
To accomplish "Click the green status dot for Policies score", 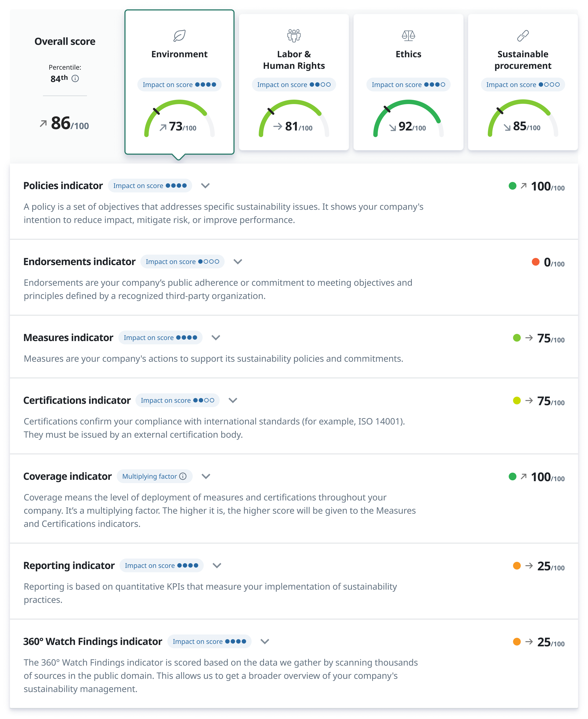I will 513,186.
